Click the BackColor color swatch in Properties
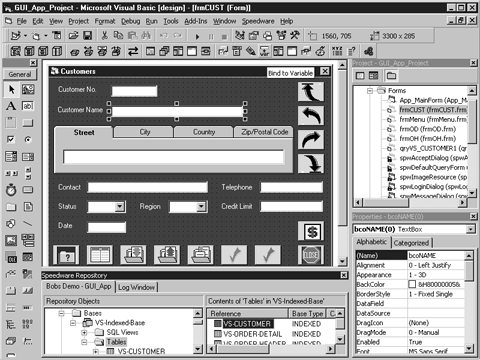Image resolution: width=480 pixels, height=360 pixels. click(x=412, y=284)
